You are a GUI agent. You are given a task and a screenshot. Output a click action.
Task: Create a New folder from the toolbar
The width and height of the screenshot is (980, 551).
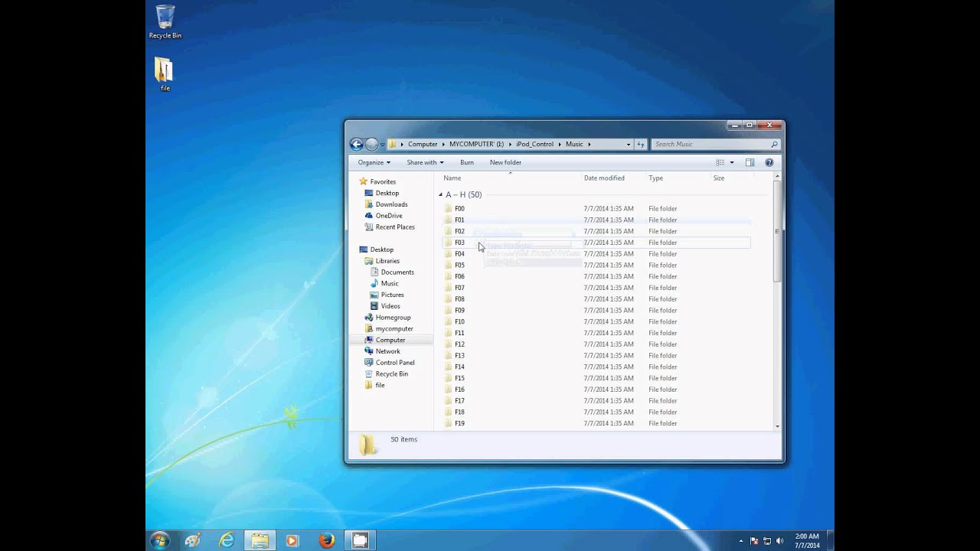point(505,162)
